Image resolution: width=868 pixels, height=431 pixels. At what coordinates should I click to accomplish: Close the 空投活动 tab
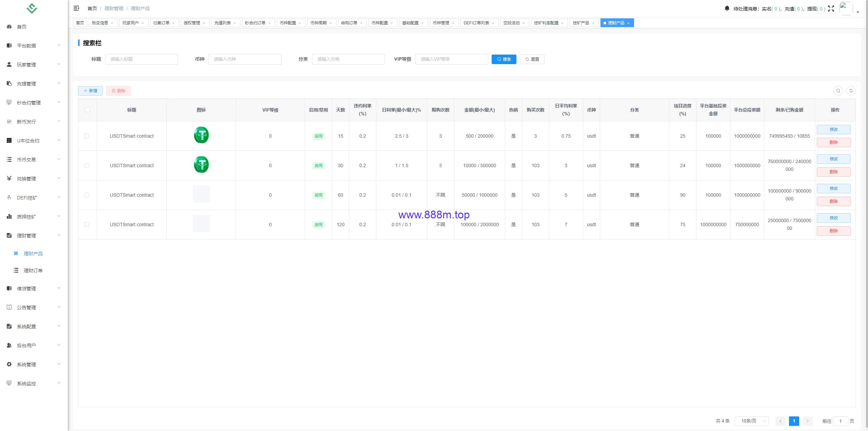[x=524, y=23]
